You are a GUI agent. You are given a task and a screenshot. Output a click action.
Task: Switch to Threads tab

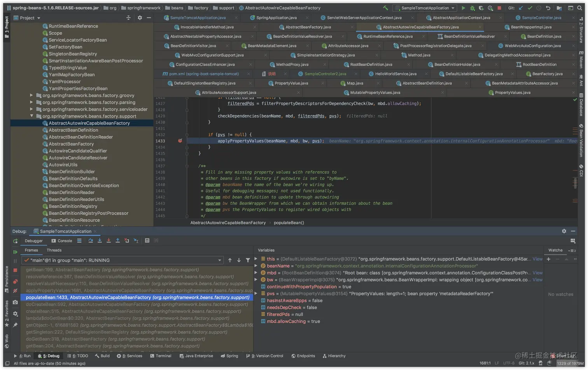click(54, 250)
